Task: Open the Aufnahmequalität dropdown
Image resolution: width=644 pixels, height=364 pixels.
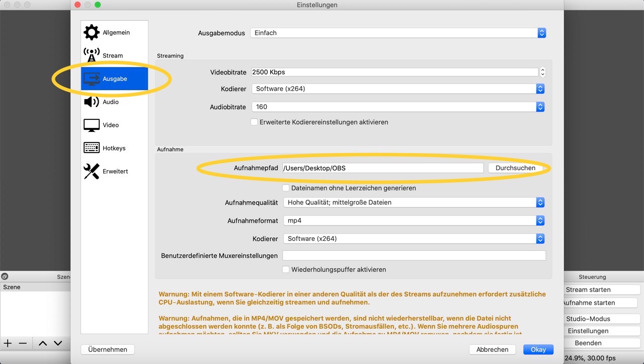Action: [x=414, y=203]
